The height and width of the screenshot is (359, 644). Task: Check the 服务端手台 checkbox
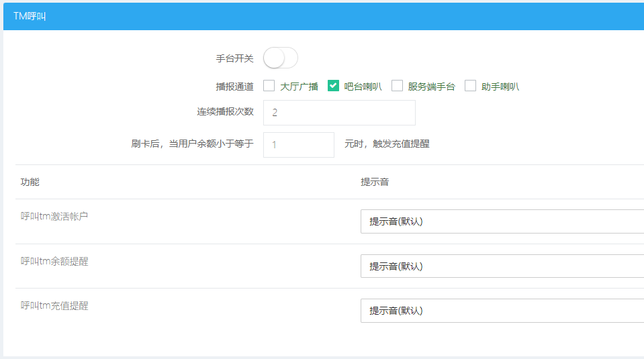pos(397,86)
